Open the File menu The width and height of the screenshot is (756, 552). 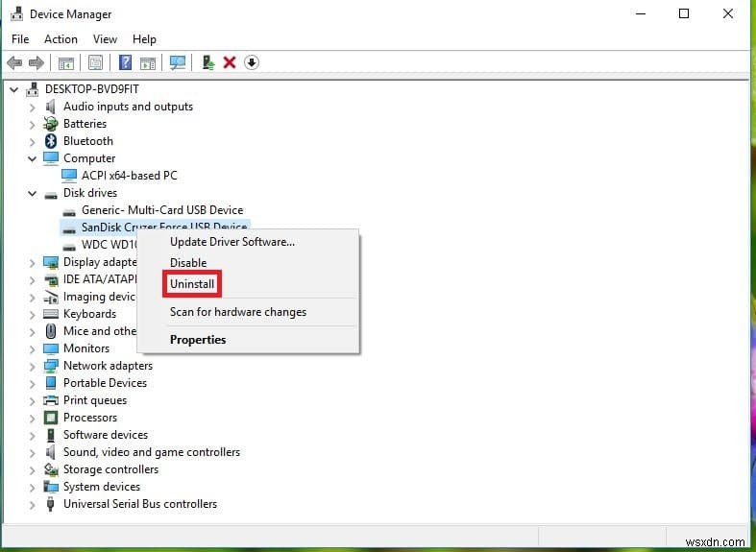coord(20,39)
